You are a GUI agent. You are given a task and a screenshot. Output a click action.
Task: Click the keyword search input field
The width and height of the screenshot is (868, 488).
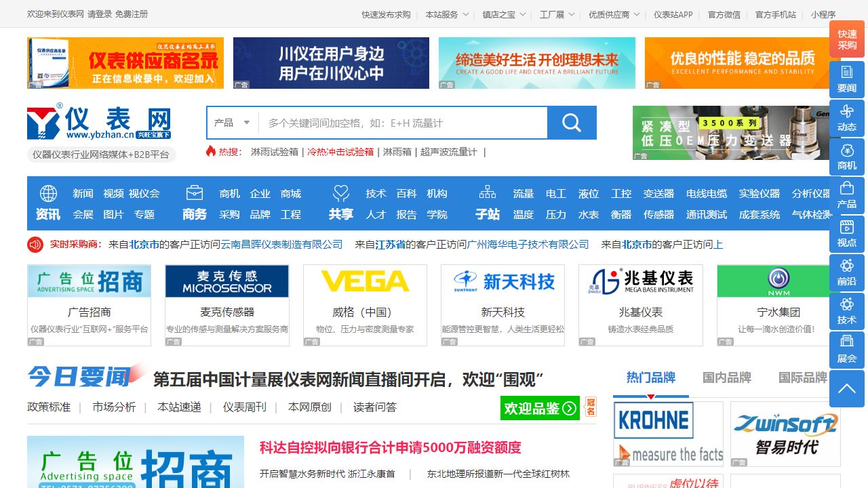403,123
